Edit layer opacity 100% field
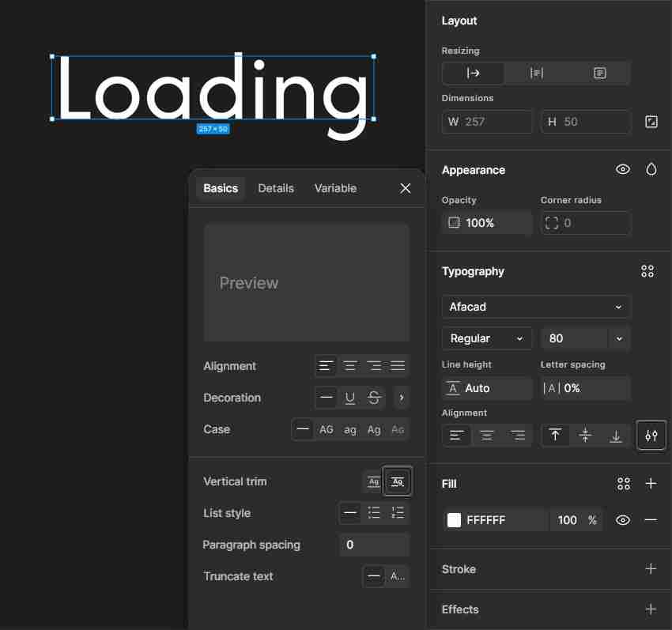The width and height of the screenshot is (672, 630). pos(487,223)
